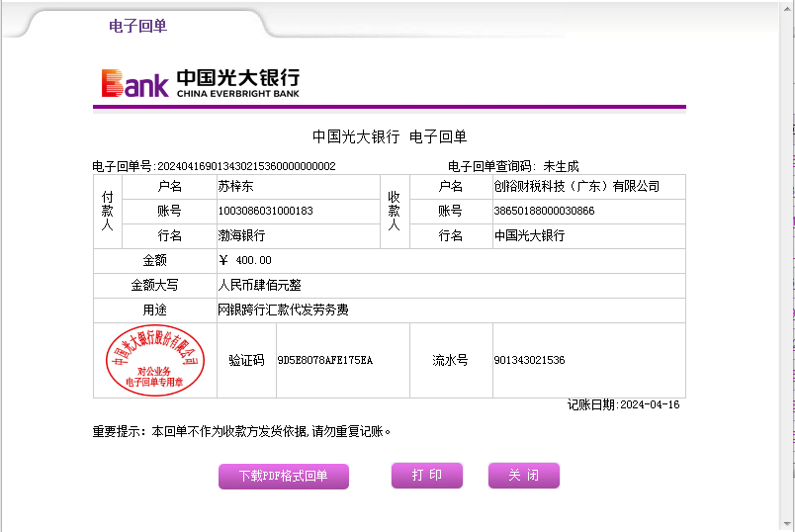Screen dimensions: 795x532
Task: Click the amount value ¥ 400.00
Action: tap(244, 260)
